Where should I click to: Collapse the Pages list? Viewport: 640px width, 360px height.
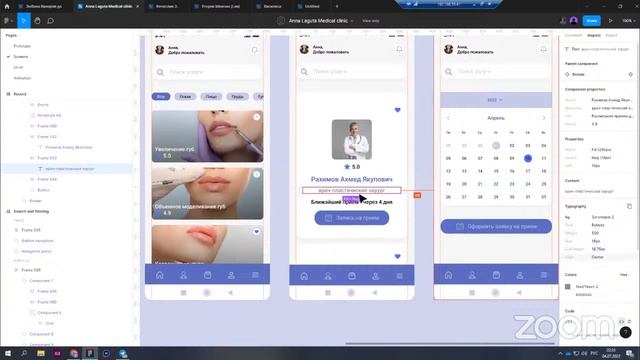(x=12, y=36)
